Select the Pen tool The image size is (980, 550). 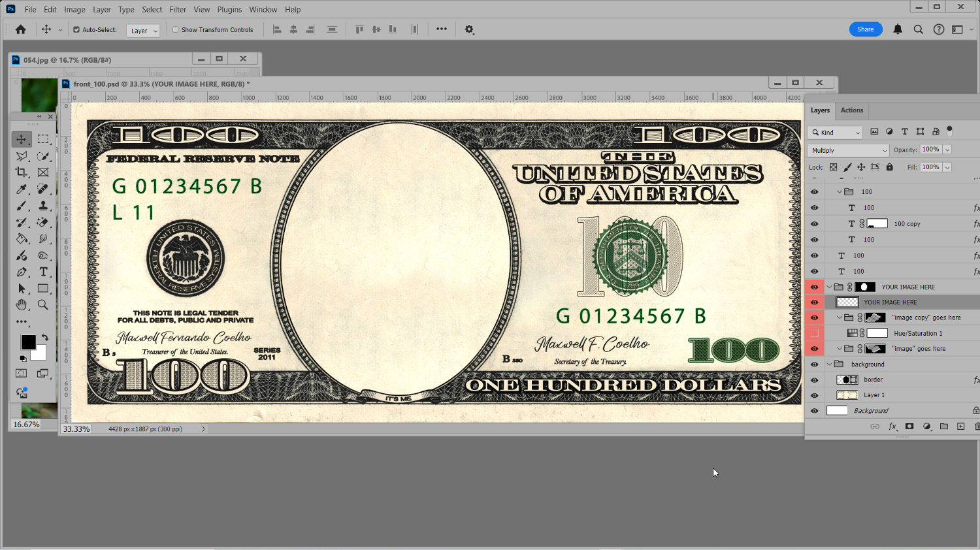(22, 272)
